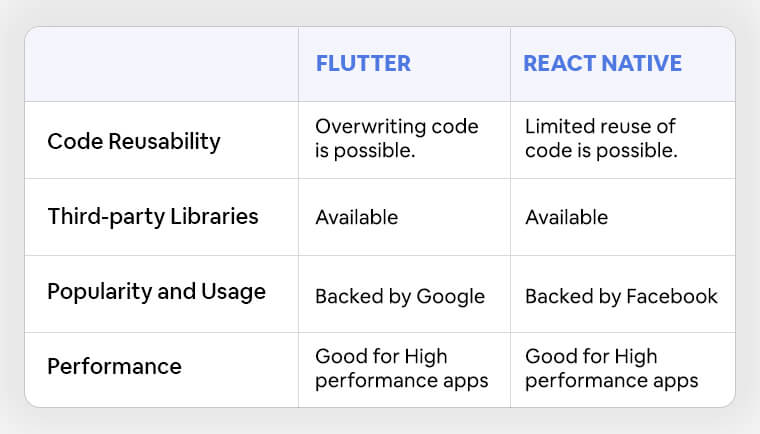Select 'Limited reuse of code is possible' cell
This screenshot has height=434, width=760.
click(601, 139)
